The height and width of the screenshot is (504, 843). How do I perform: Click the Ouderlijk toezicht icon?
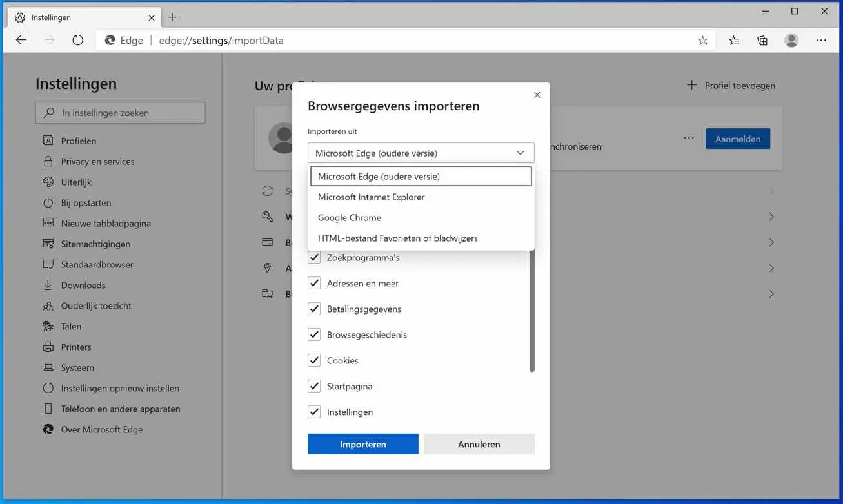point(48,305)
